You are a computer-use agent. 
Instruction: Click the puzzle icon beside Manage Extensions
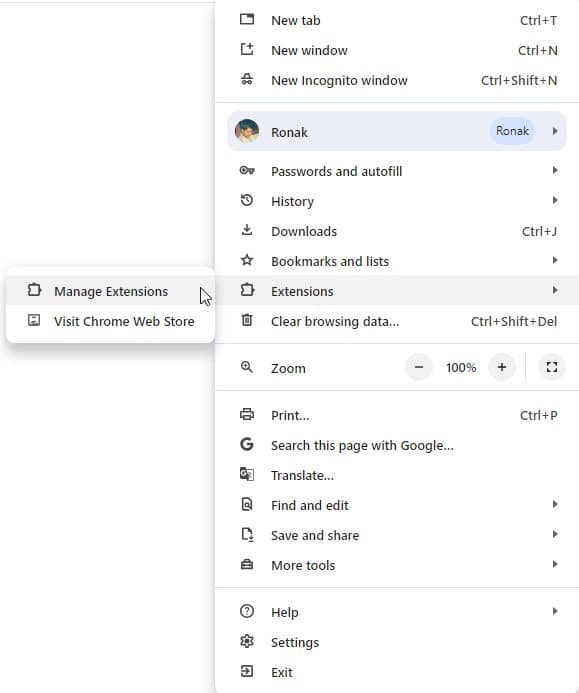[x=34, y=290]
